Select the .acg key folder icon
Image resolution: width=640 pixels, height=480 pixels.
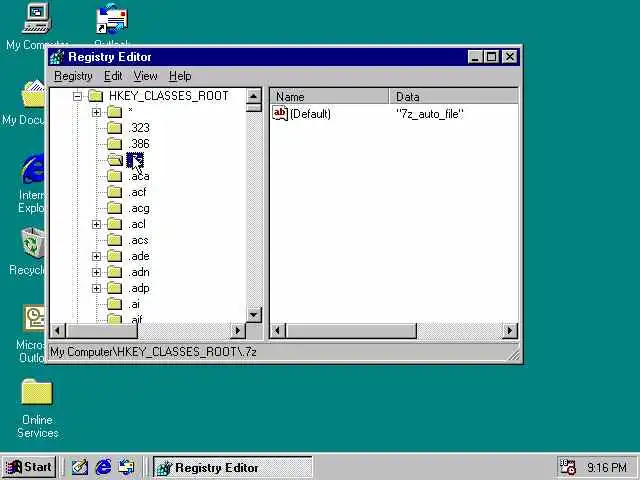(x=115, y=208)
